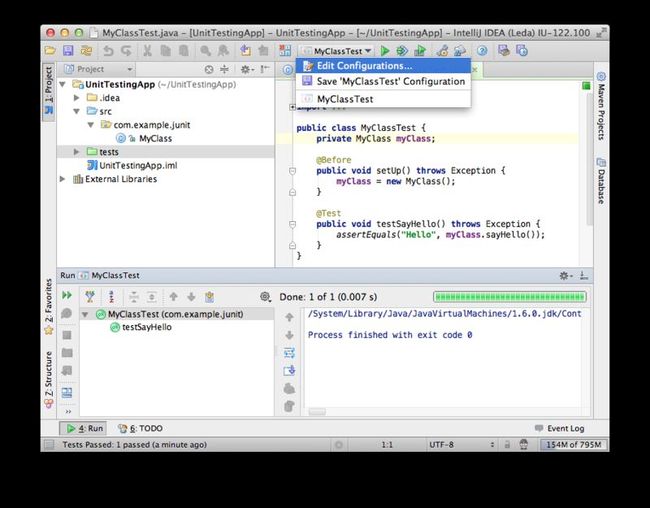
Task: Expand the tests folder
Action: [76, 152]
